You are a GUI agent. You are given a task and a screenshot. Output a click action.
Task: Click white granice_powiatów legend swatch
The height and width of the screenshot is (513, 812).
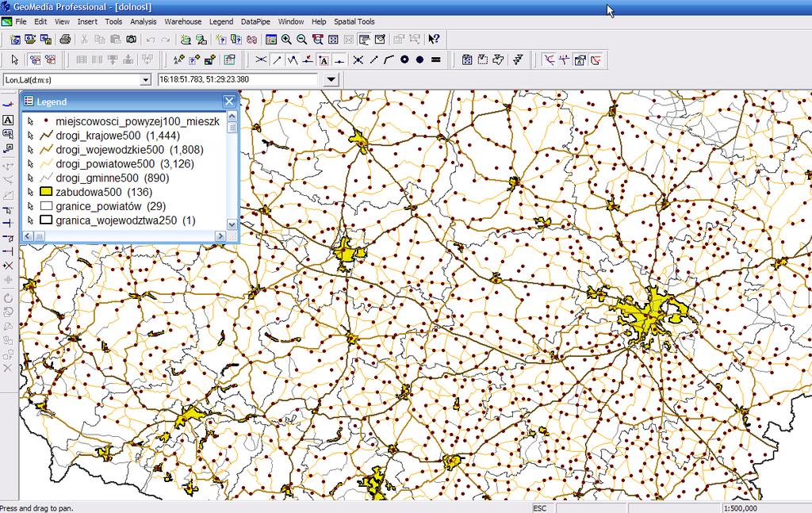click(46, 206)
